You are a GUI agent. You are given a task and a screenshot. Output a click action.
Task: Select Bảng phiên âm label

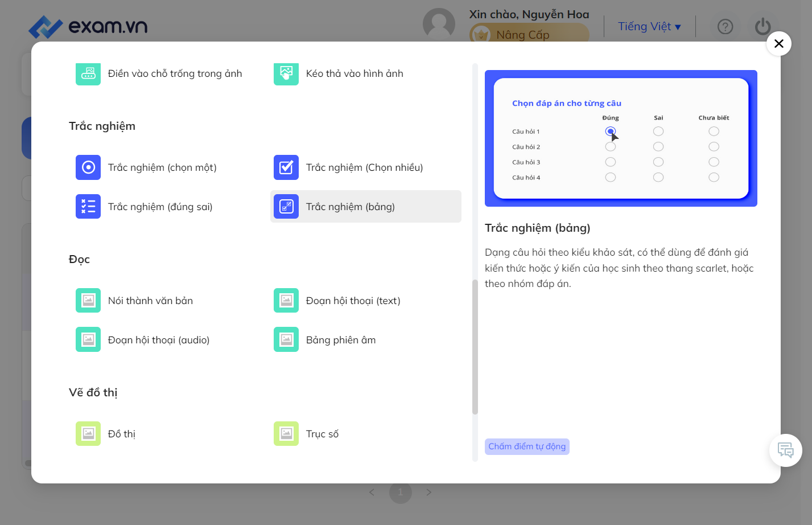point(341,340)
